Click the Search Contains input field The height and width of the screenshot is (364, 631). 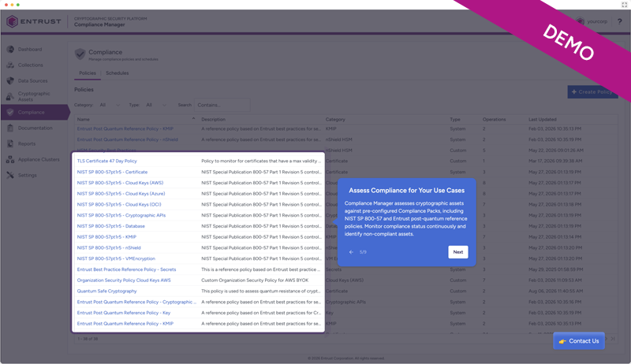[x=222, y=105]
